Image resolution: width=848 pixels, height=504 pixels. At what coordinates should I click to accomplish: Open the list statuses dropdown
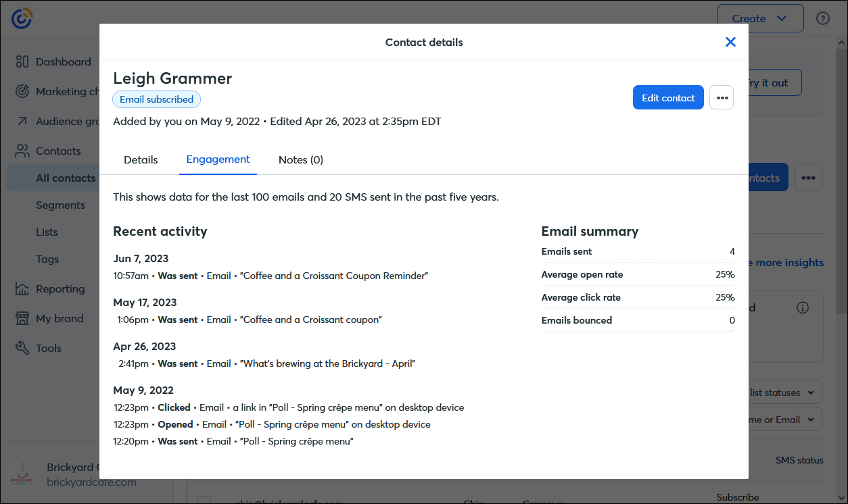(785, 393)
